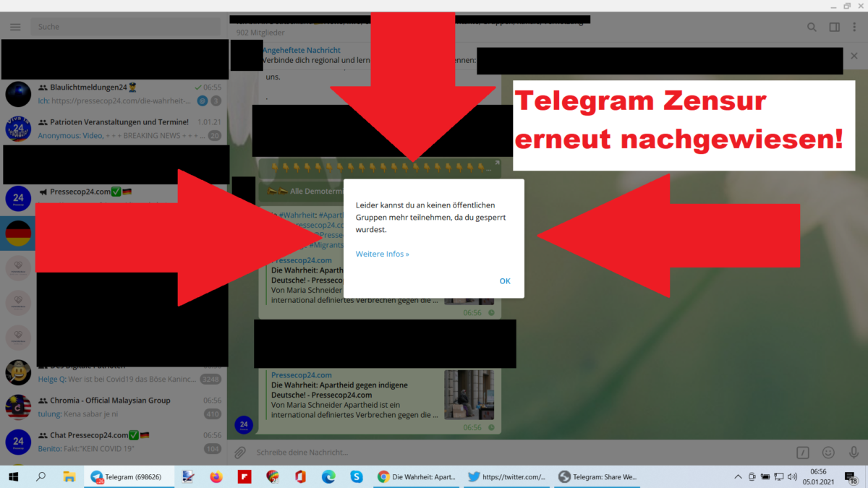868x488 pixels.
Task: Click the unread badge showing 410
Action: click(x=213, y=414)
